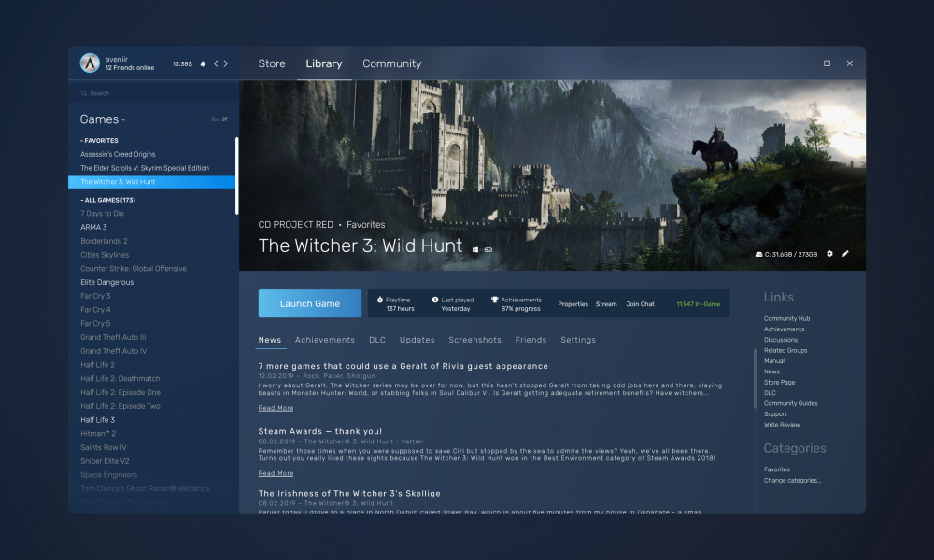Switch to the Screenshots tab

tap(474, 340)
